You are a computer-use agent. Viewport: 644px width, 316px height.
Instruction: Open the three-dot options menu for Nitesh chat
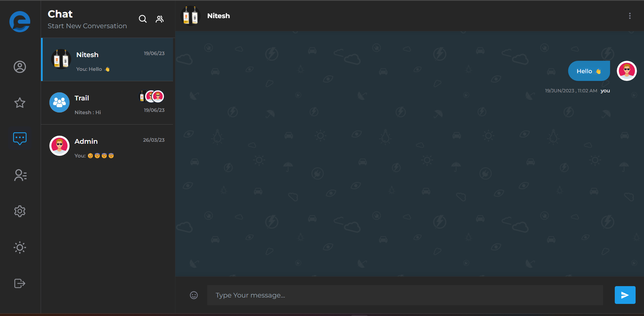630,15
